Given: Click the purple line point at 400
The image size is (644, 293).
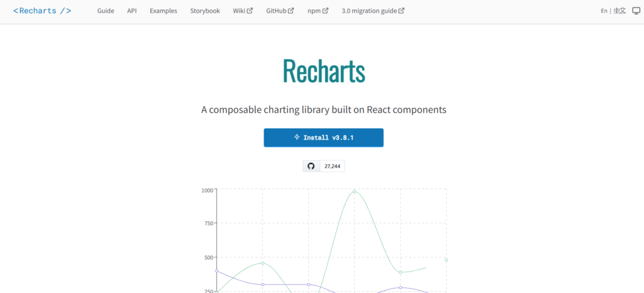Looking at the screenshot, I should (217, 271).
